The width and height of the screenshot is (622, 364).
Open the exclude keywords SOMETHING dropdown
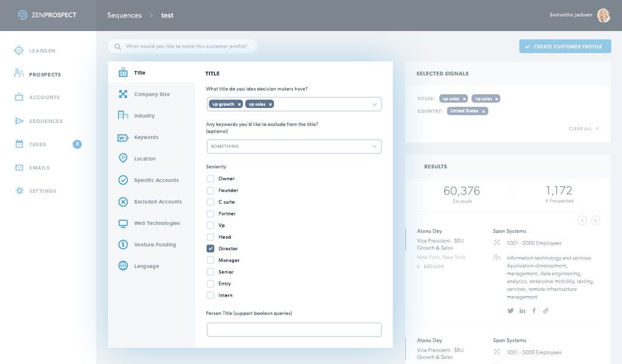point(374,146)
